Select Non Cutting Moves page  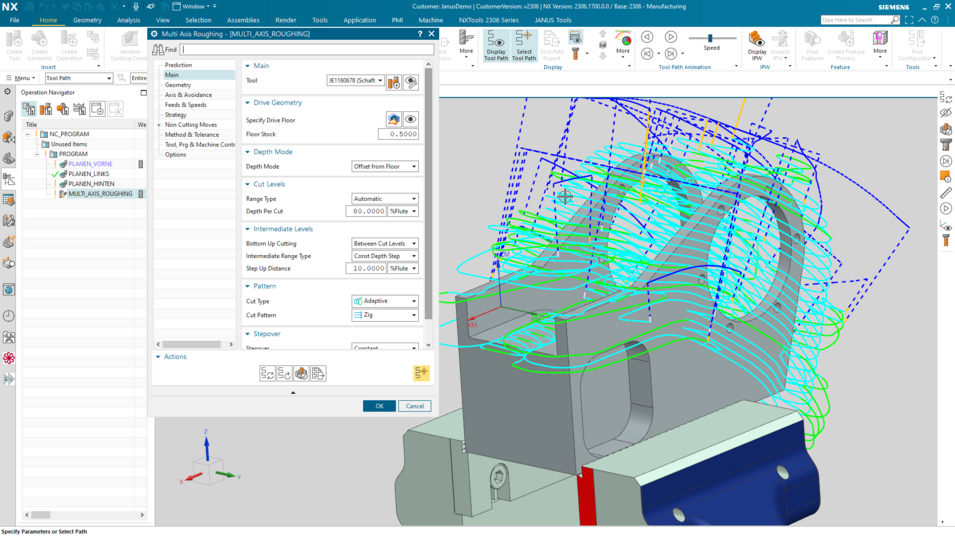coord(191,125)
